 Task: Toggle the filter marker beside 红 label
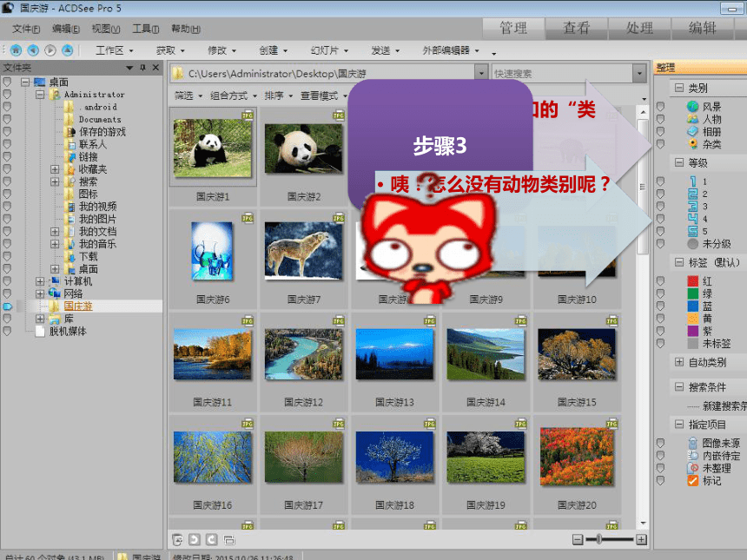click(x=660, y=281)
